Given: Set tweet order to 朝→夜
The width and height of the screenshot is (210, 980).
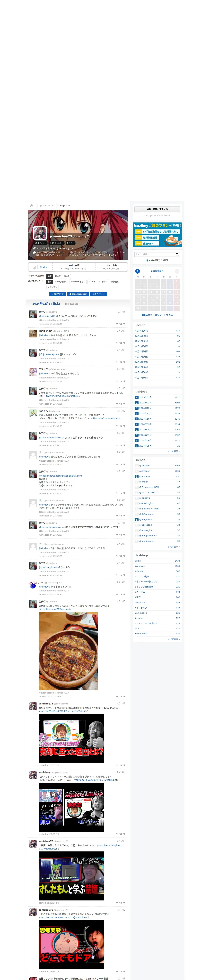Looking at the screenshot, I should (58, 277).
